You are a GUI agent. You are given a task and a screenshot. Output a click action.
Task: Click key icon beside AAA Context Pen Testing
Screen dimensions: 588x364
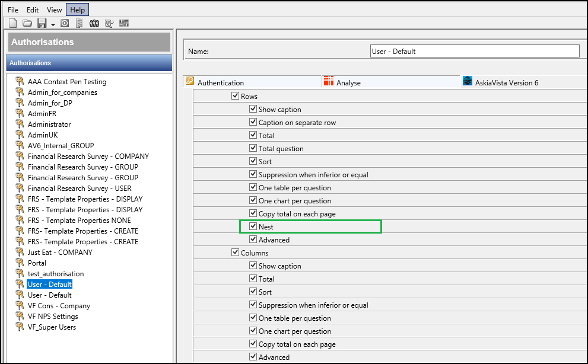(x=20, y=81)
